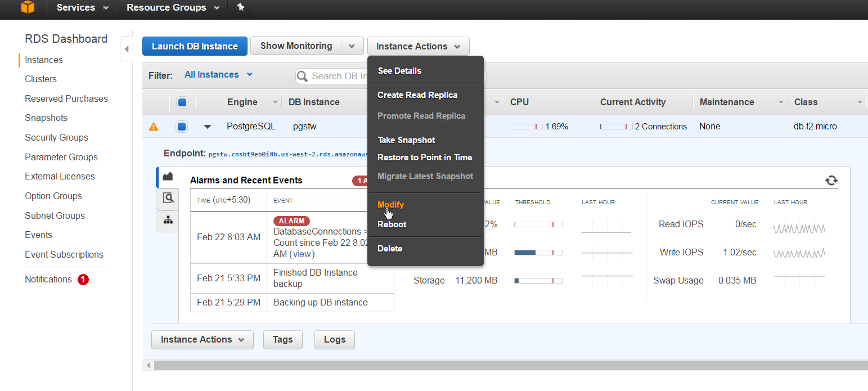Open Snapshots in sidebar
Image resolution: width=868 pixels, height=391 pixels.
(46, 118)
